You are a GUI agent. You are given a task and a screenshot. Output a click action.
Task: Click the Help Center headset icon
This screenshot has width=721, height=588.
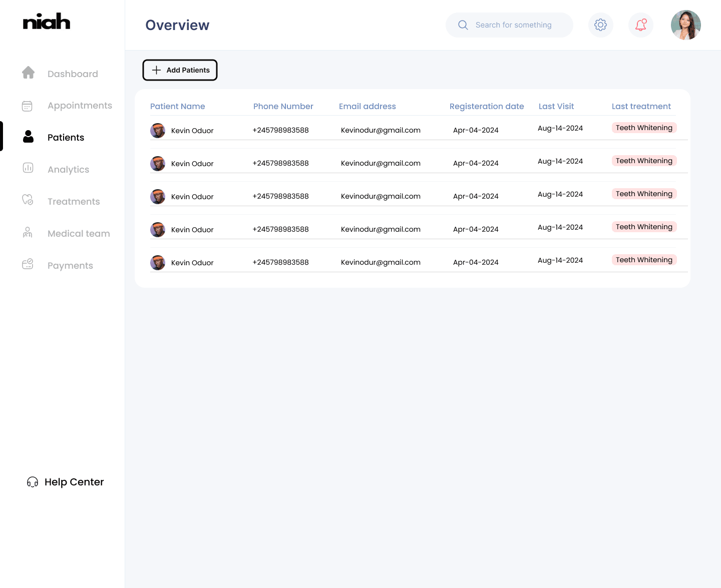coord(33,482)
